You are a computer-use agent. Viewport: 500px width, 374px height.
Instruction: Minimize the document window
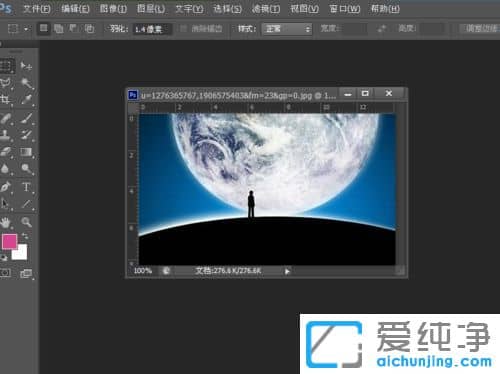(x=348, y=94)
